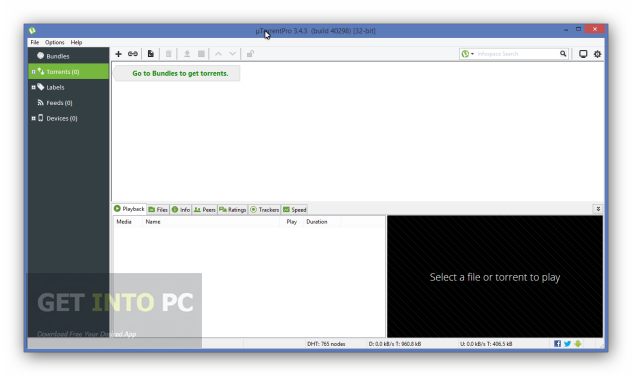
Task: Click the upload speed 'U: 0.0 kB/s' status
Action: [x=486, y=344]
